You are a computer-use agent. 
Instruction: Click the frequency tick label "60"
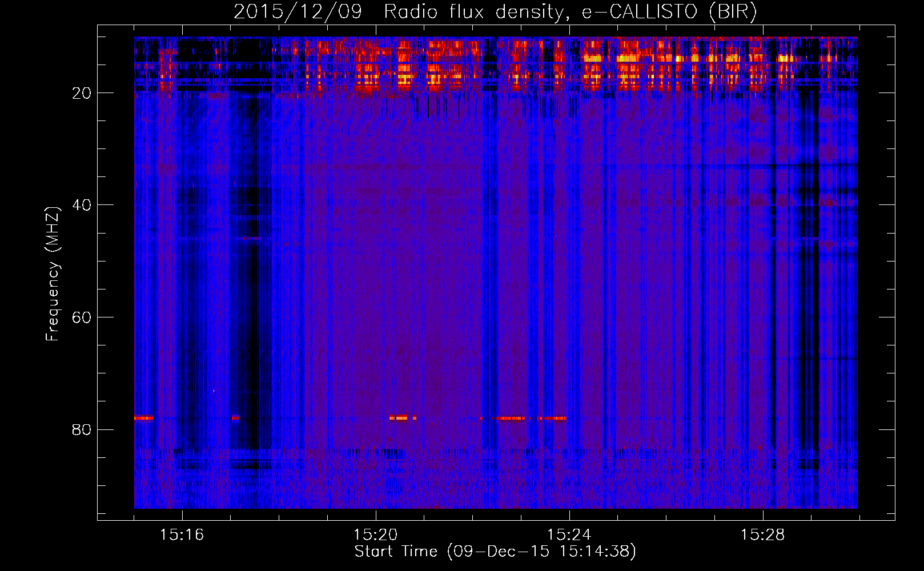(82, 317)
